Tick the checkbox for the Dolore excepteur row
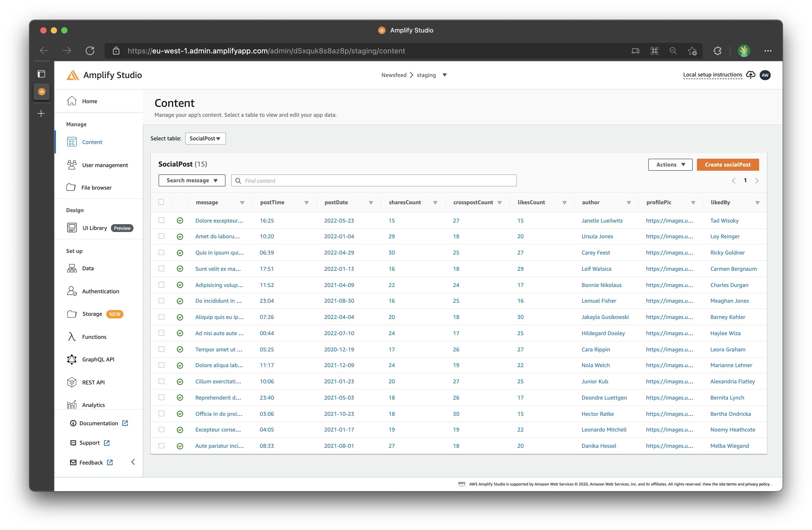The width and height of the screenshot is (812, 530). [x=161, y=220]
